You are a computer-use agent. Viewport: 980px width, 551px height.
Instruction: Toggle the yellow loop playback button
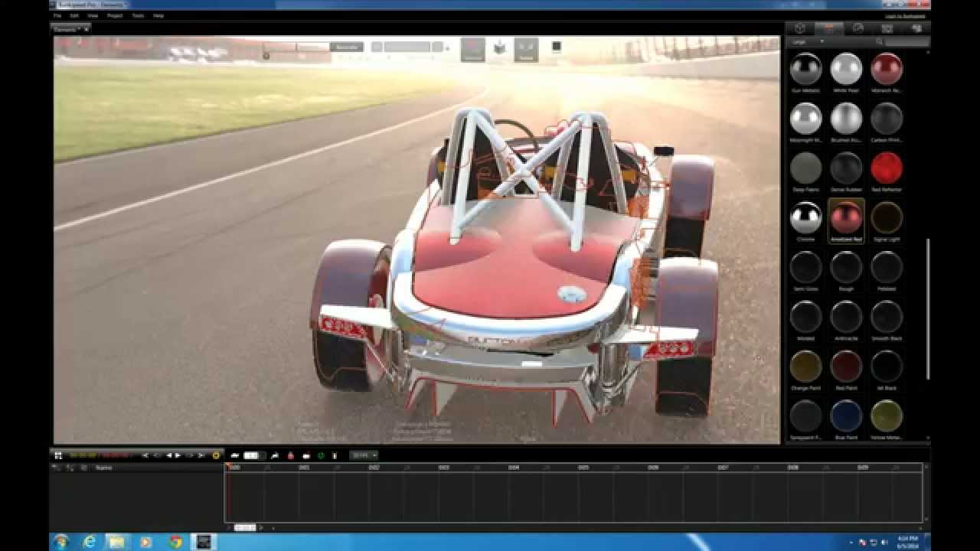pos(216,455)
